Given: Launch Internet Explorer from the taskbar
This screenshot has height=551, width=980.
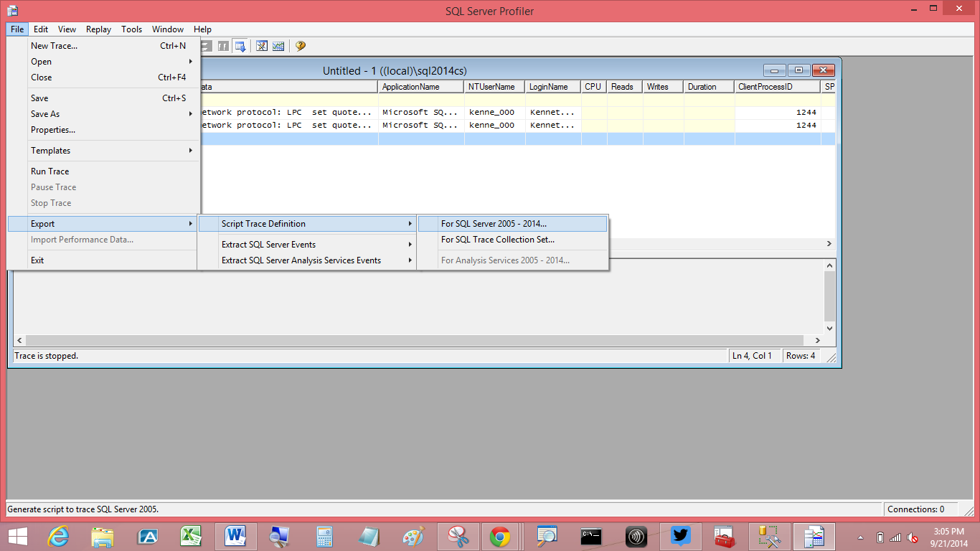Looking at the screenshot, I should (x=58, y=536).
